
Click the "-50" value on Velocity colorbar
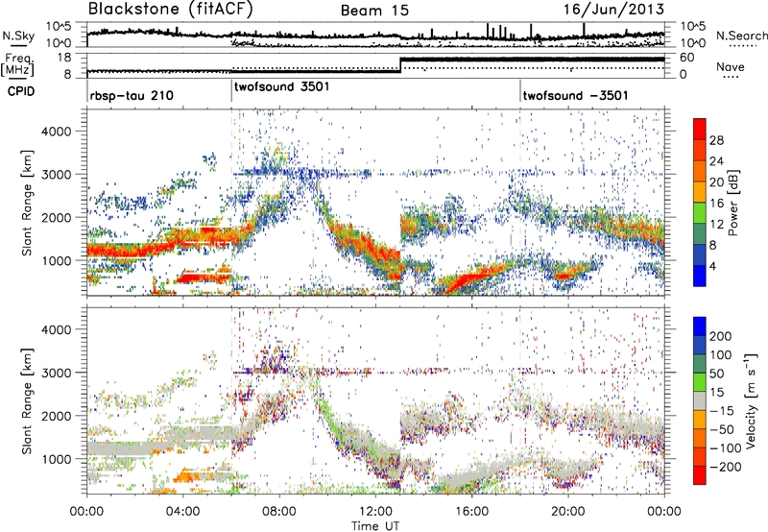(x=721, y=429)
